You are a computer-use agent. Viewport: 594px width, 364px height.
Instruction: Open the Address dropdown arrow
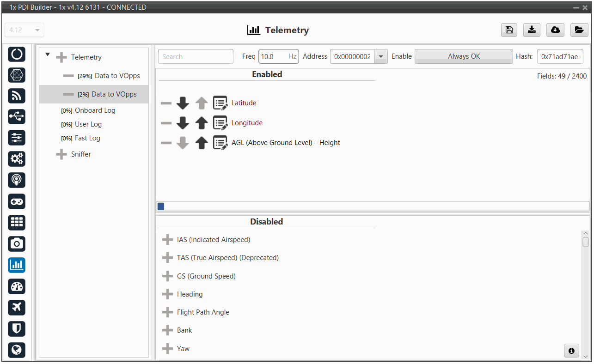click(x=380, y=56)
